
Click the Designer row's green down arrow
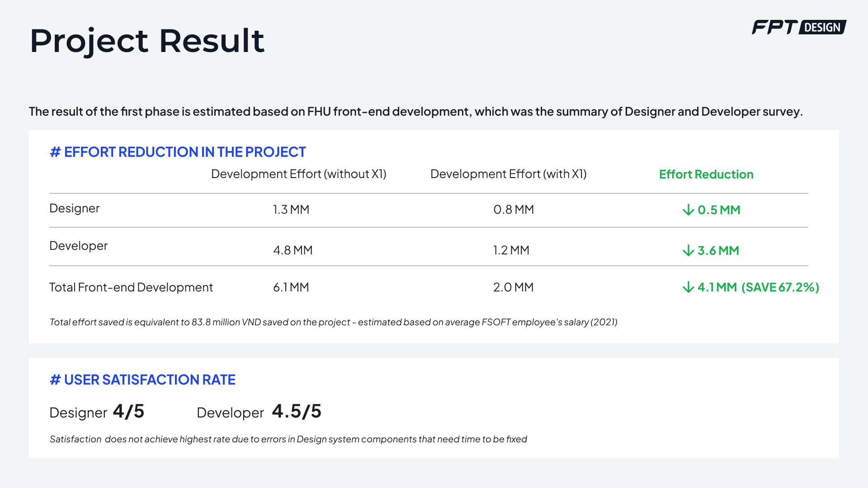[x=688, y=210]
